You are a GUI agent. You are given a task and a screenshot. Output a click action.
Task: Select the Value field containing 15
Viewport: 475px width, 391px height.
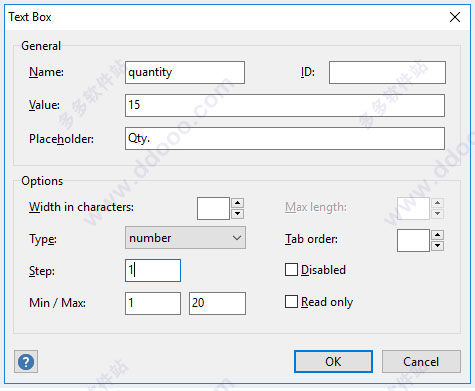point(285,105)
